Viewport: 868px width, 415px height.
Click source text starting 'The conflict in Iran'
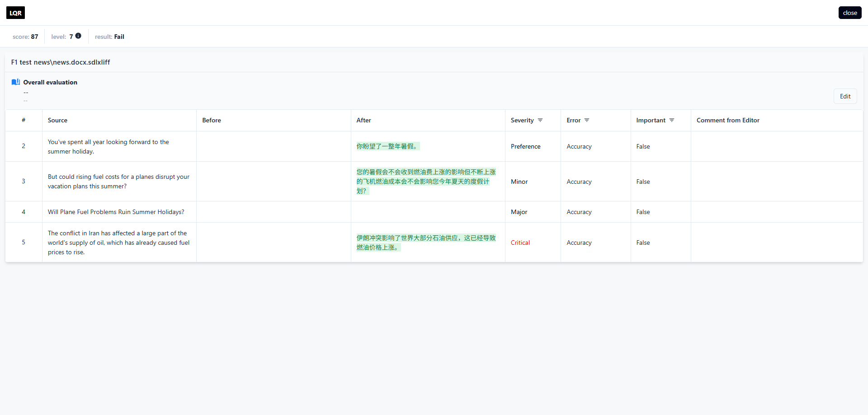pos(118,242)
